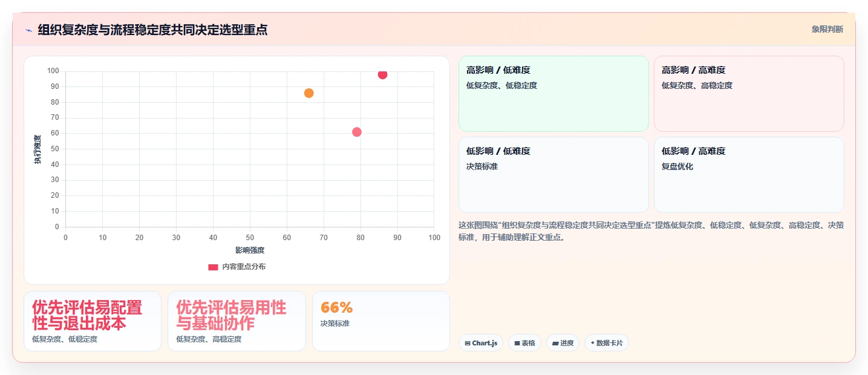Select the 高影响 / 高难度 quadrant card
Screen dimensions: 868x375
(x=749, y=94)
